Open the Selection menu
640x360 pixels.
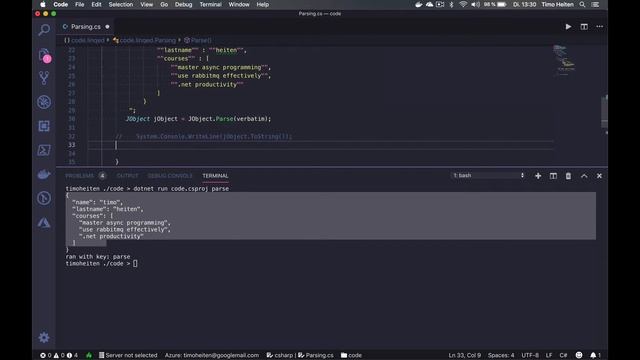tap(120, 4)
